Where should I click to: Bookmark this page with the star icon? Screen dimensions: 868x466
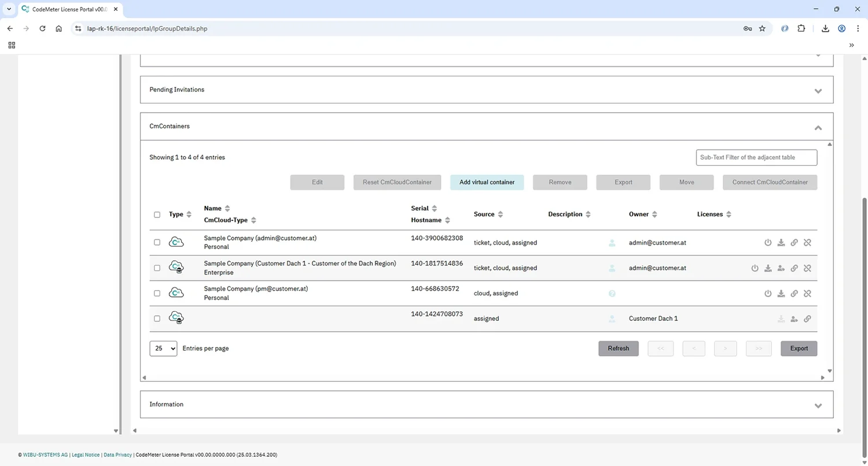[x=762, y=28]
